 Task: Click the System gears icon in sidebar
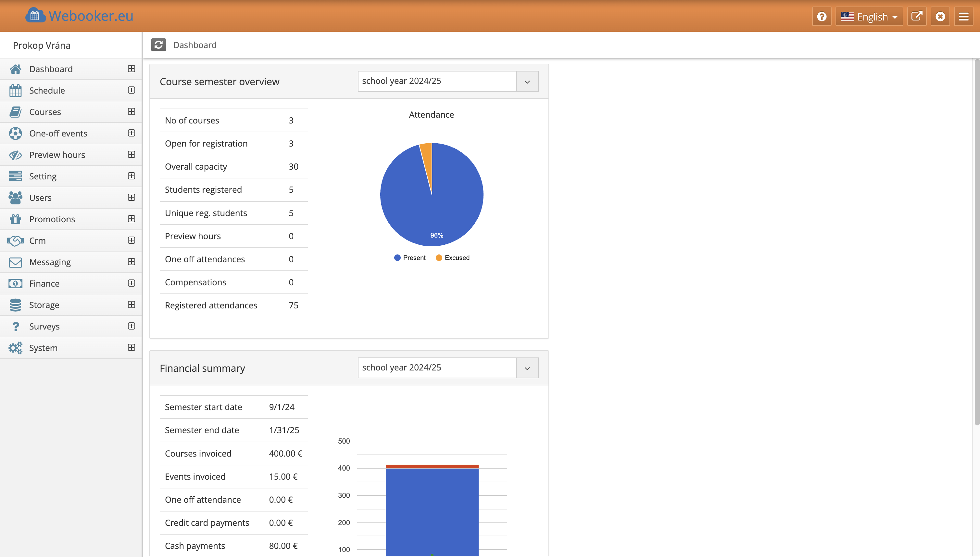pyautogui.click(x=15, y=348)
